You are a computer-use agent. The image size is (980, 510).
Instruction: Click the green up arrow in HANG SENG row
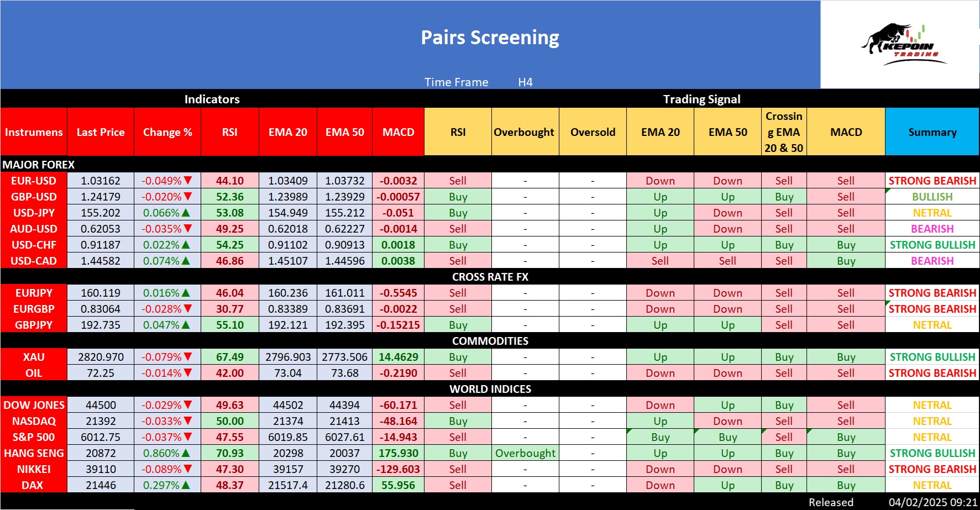[x=186, y=453]
